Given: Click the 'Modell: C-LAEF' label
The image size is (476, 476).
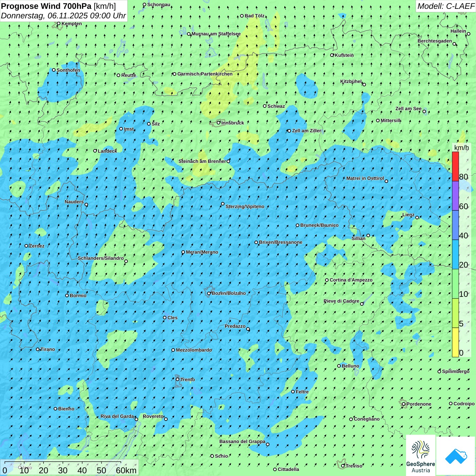Looking at the screenshot, I should click(446, 6).
